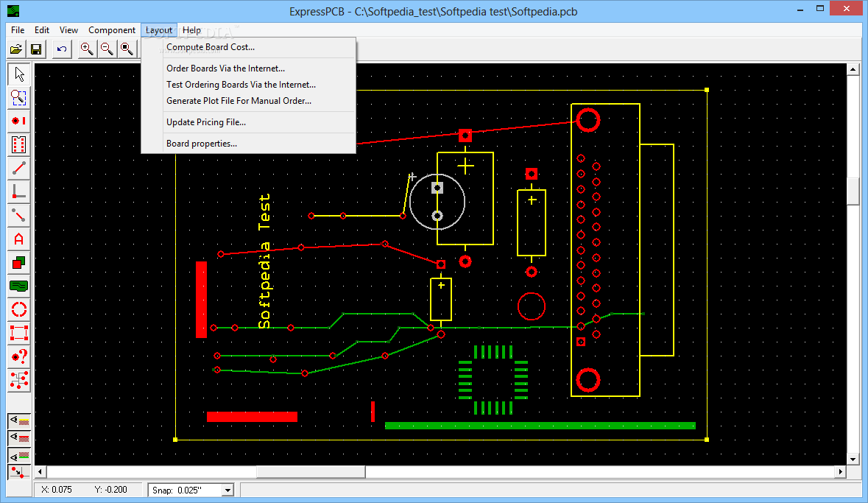Select the place pad tool
Viewport: 868px width, 503px height.
click(19, 121)
